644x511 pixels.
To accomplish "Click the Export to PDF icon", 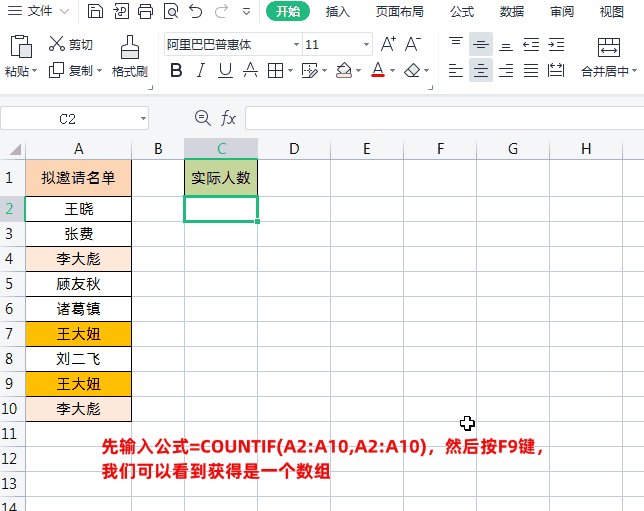I will click(121, 12).
